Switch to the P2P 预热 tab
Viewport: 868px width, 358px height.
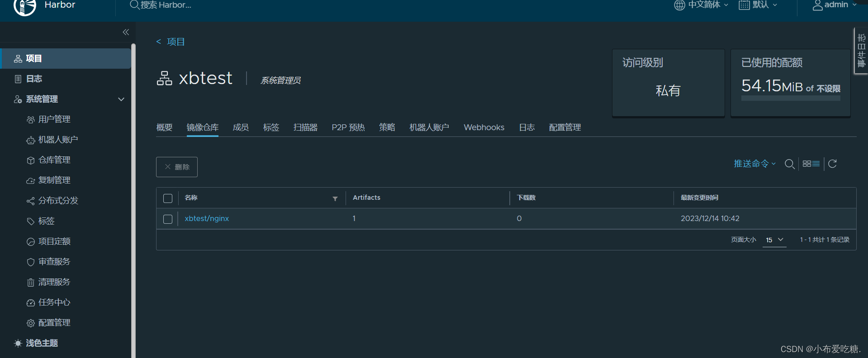(348, 127)
